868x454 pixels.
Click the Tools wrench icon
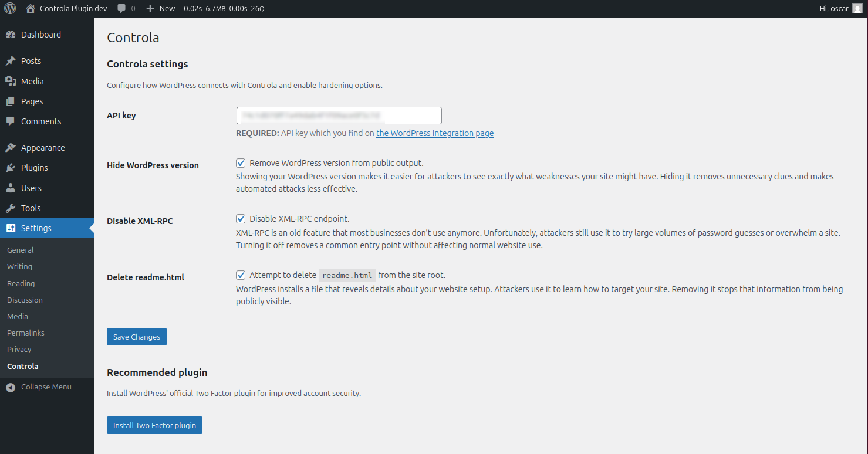click(x=11, y=208)
